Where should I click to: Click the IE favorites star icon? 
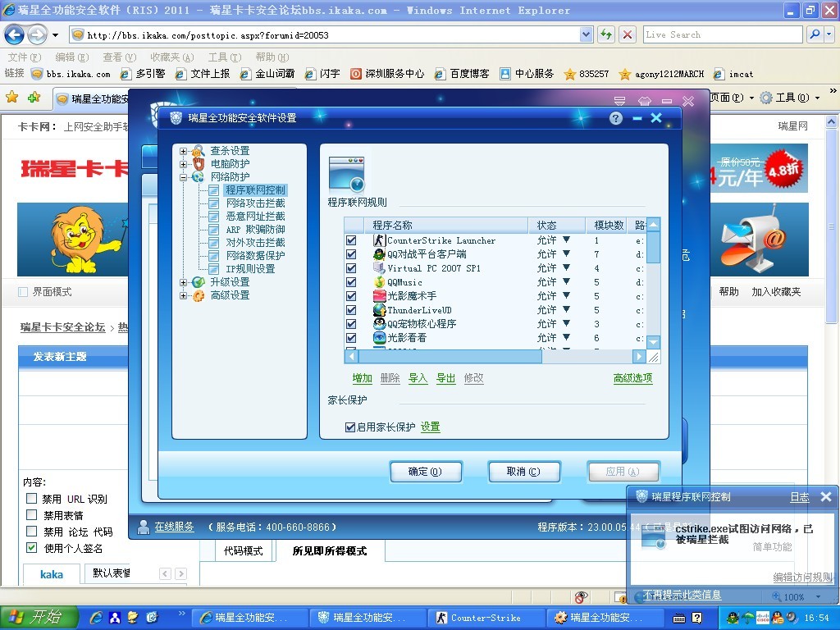[x=11, y=98]
